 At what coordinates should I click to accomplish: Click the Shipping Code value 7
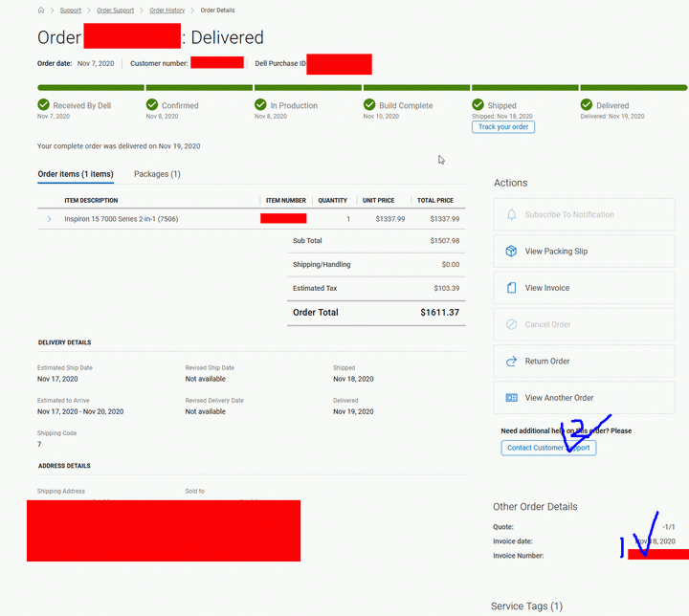pyautogui.click(x=39, y=444)
